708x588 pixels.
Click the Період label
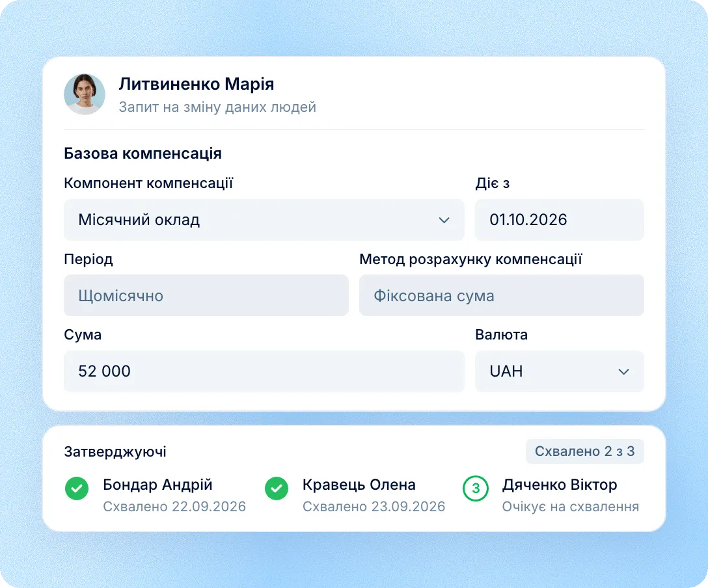pyautogui.click(x=88, y=259)
